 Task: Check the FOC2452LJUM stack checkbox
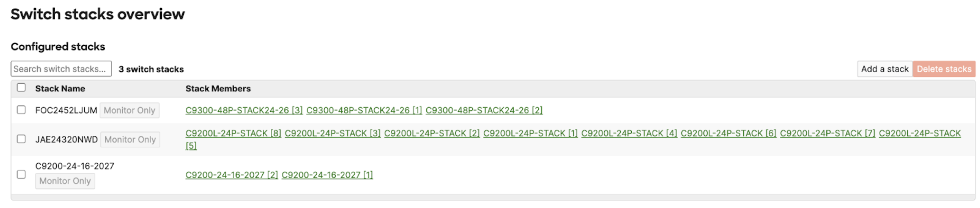[21, 110]
